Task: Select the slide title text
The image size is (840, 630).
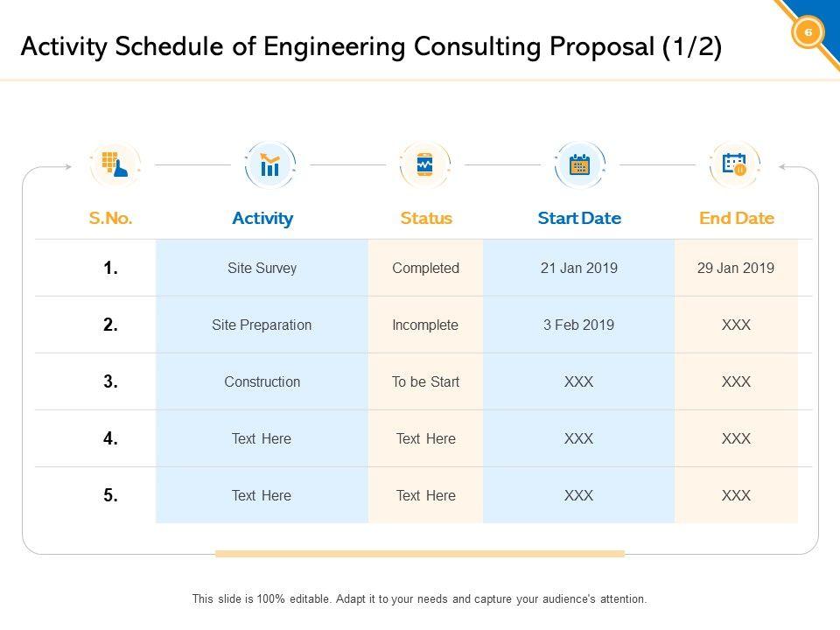Action: (x=371, y=46)
